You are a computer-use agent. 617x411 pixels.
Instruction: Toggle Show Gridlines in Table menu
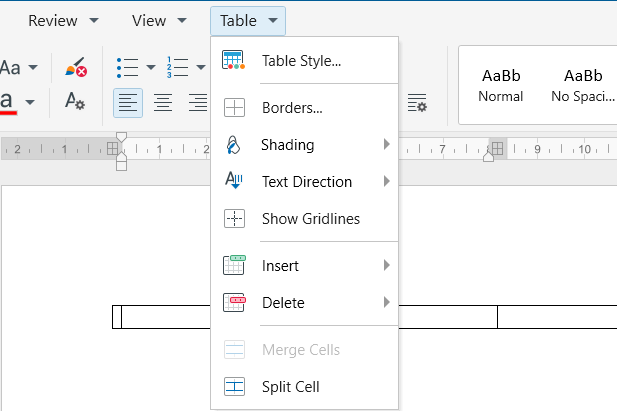coord(305,218)
